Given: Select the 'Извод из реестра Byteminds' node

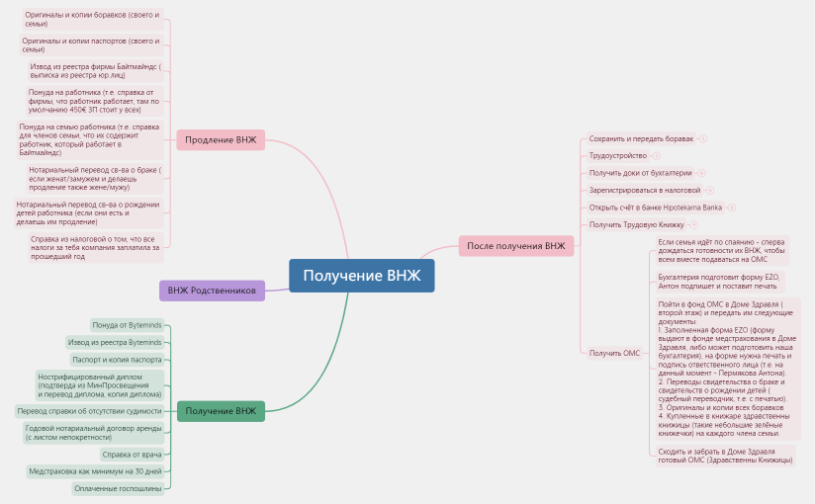Looking at the screenshot, I should tap(114, 342).
